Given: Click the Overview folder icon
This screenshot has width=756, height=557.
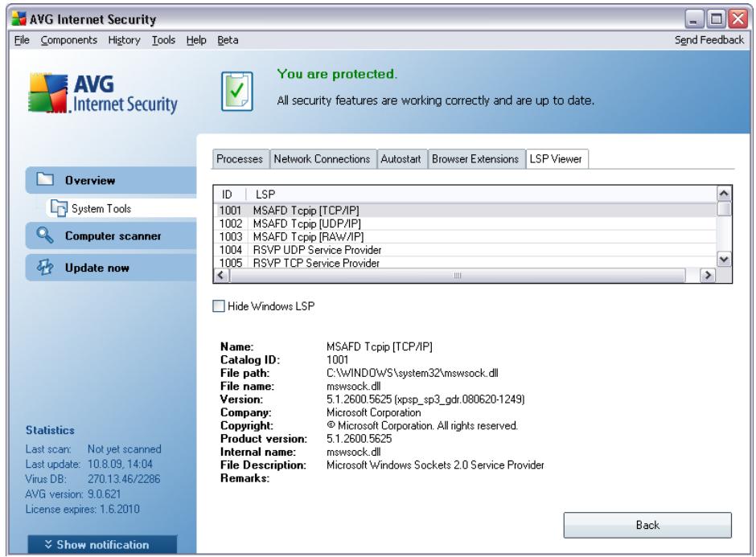Looking at the screenshot, I should point(45,179).
